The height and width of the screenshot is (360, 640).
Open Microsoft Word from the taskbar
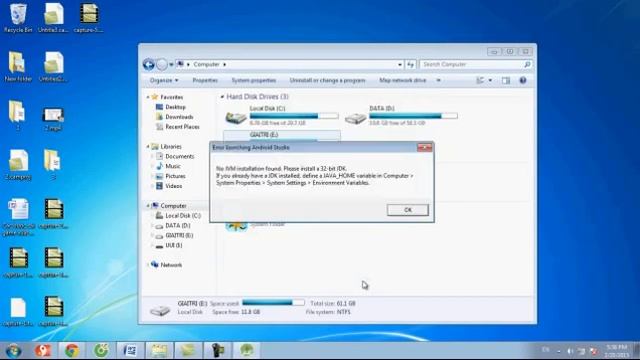pos(130,351)
